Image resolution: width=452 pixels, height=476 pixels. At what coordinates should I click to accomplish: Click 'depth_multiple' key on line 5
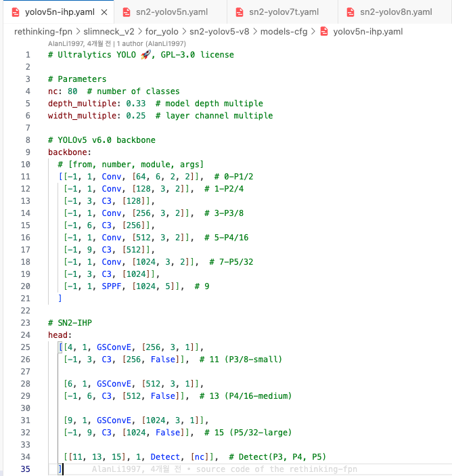pyautogui.click(x=82, y=104)
